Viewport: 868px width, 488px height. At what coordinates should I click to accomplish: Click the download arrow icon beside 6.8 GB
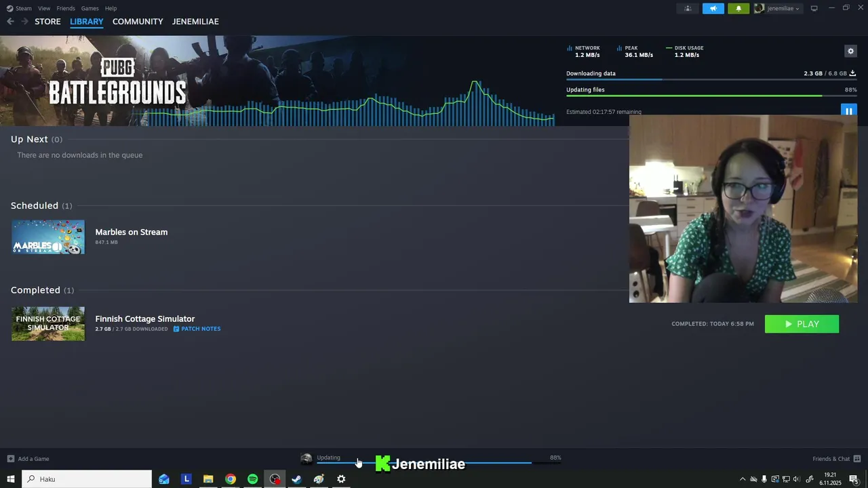[852, 73]
